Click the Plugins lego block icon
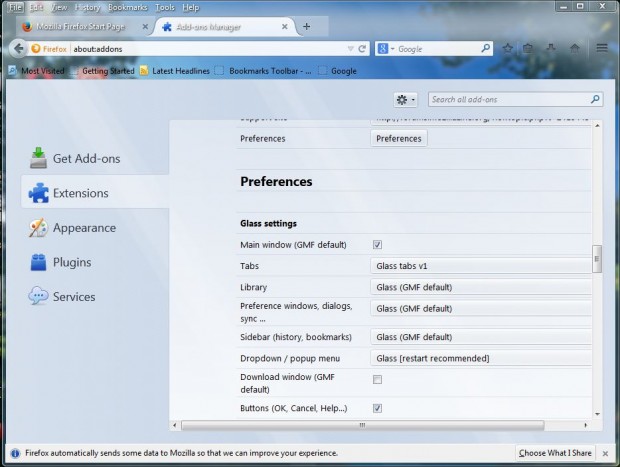Viewport: 620px width, 467px height. point(38,262)
